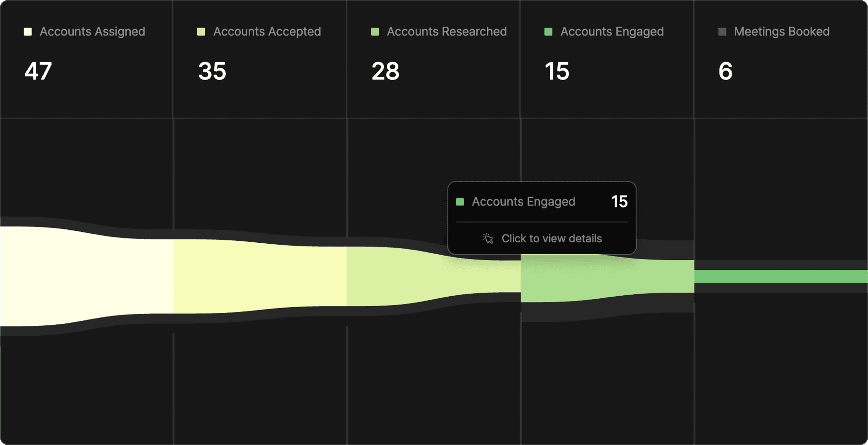Click the highlighted Accounts Engaged funnel segment
This screenshot has height=445, width=868.
tap(607, 278)
